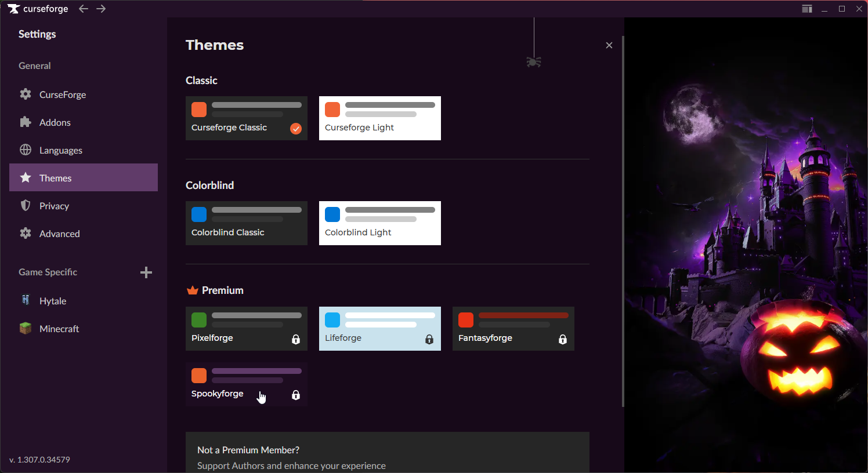Image resolution: width=868 pixels, height=473 pixels.
Task: Toggle the sidebar layout icon in title bar
Action: [807, 9]
